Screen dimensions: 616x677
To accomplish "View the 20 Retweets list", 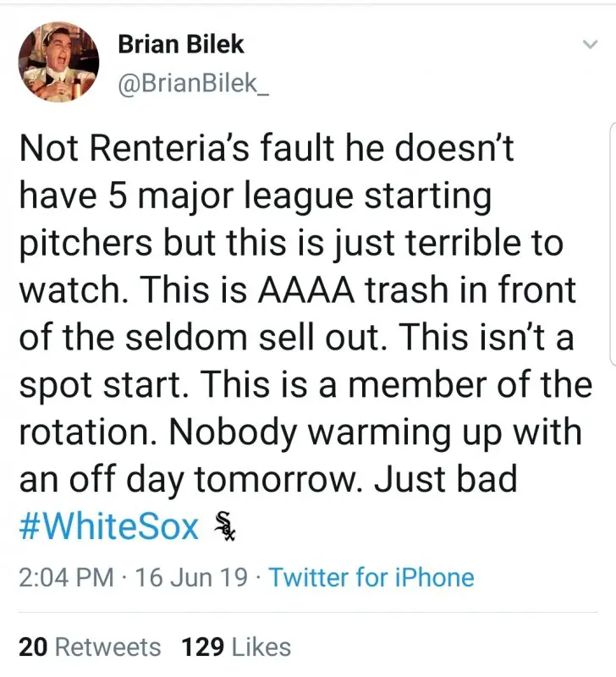I will coord(90,647).
